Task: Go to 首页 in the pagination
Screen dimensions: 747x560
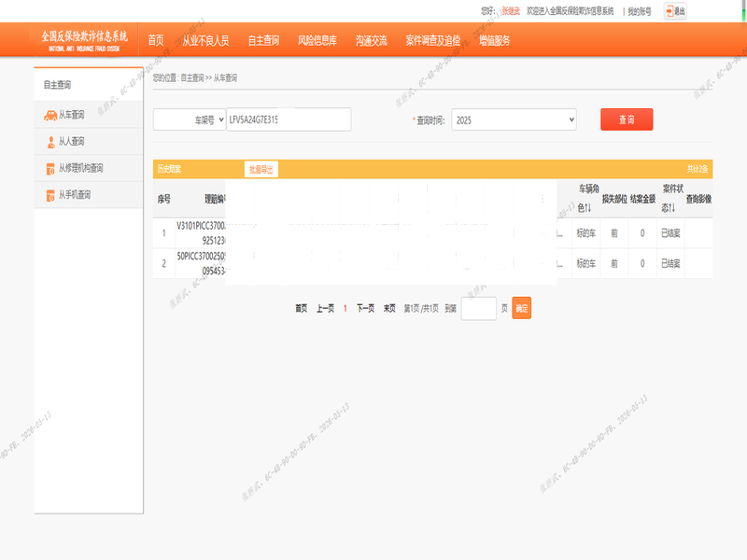Action: click(301, 309)
